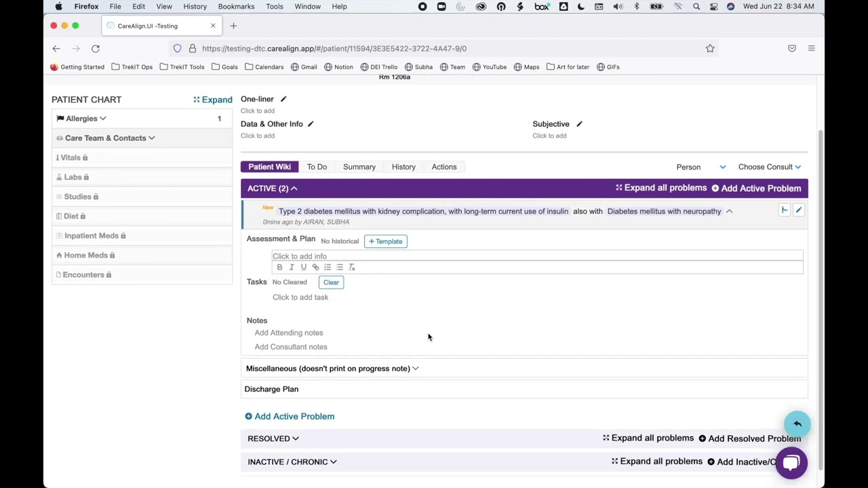
Task: Expand the RESOLVED problems section
Action: (273, 439)
